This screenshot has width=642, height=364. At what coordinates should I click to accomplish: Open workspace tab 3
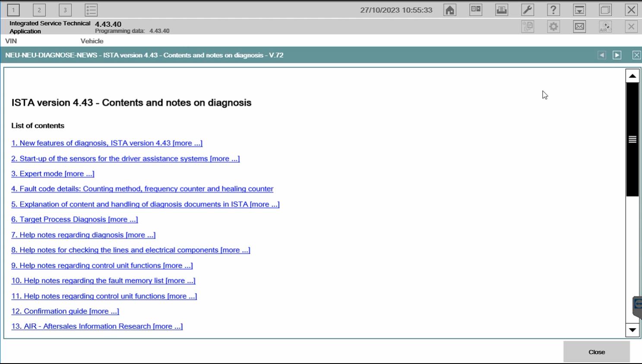coord(65,9)
